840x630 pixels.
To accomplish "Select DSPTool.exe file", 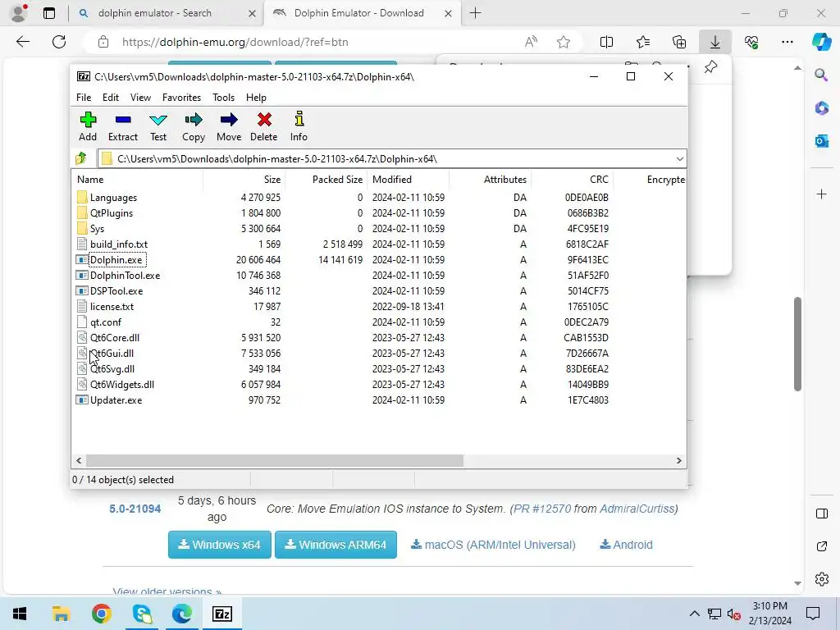I will point(116,291).
